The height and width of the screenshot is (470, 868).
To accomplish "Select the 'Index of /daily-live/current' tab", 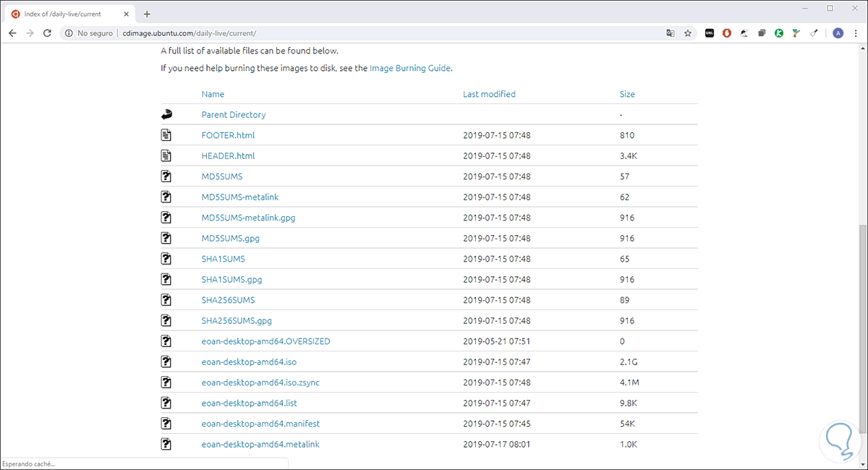I will [x=65, y=14].
